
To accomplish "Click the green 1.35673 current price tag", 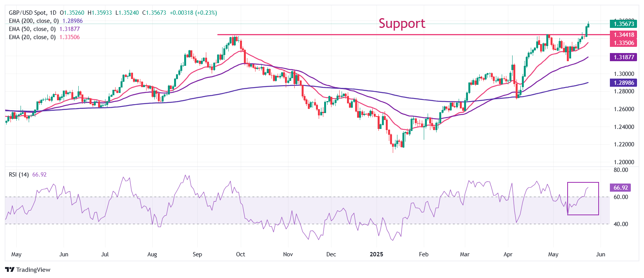I will (623, 24).
